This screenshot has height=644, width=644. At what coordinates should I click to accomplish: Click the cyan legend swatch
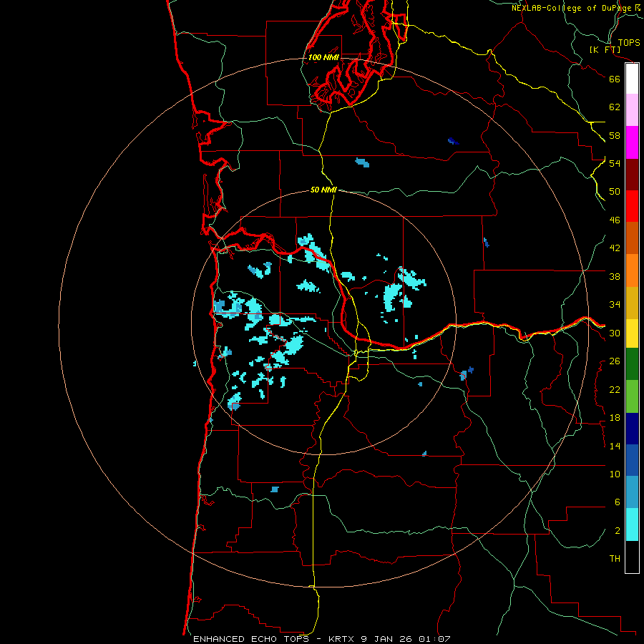632,525
